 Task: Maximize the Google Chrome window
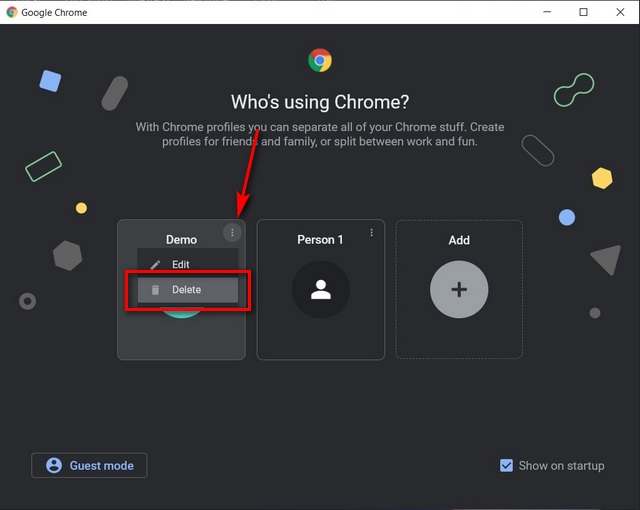[584, 12]
